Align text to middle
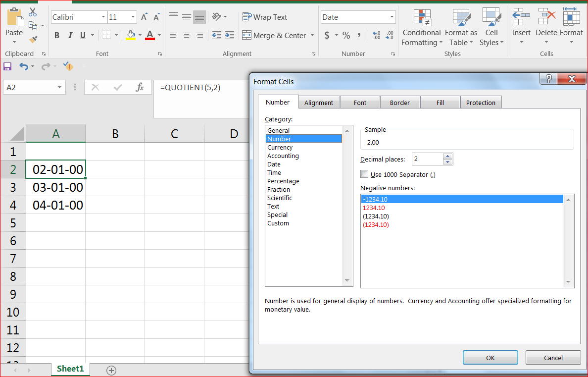Image resolution: width=588 pixels, height=377 pixels. click(x=187, y=16)
